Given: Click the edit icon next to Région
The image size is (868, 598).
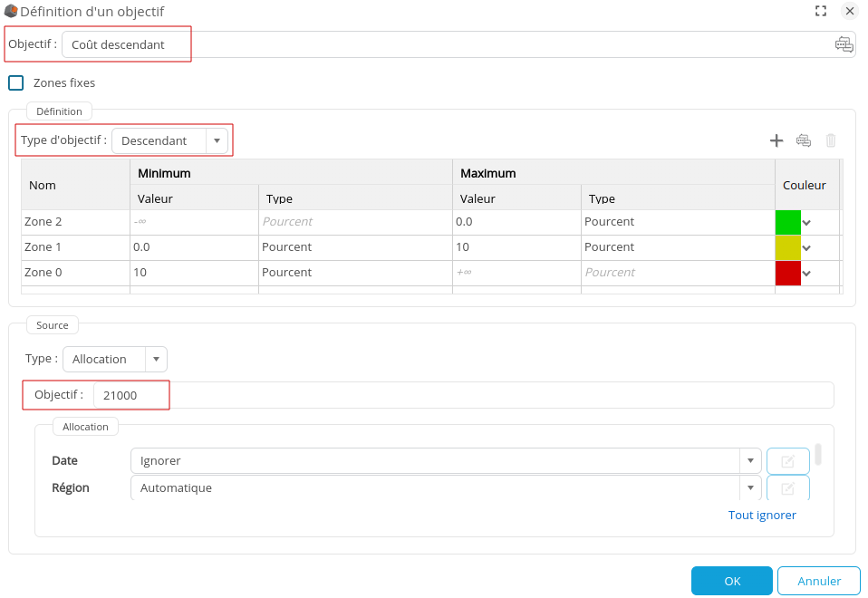Looking at the screenshot, I should pos(787,488).
